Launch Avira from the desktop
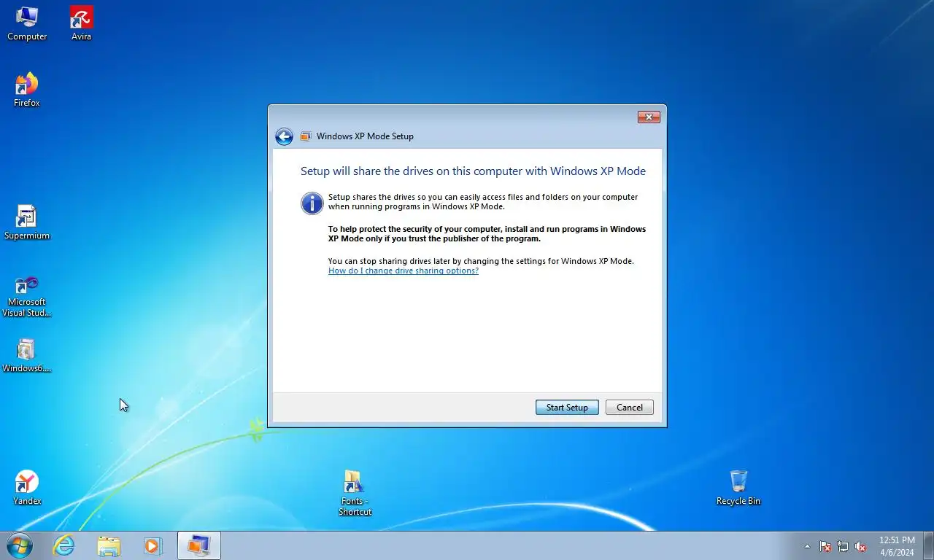The width and height of the screenshot is (934, 560). (81, 23)
